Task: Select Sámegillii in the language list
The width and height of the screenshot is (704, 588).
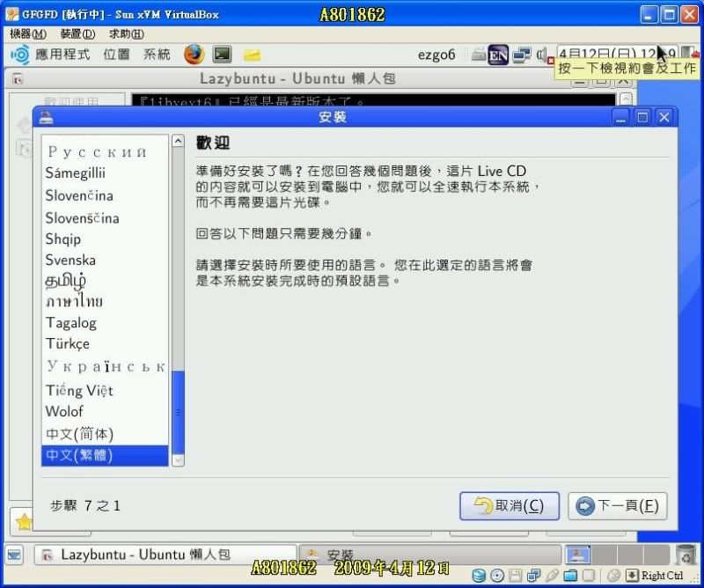Action: (x=105, y=173)
